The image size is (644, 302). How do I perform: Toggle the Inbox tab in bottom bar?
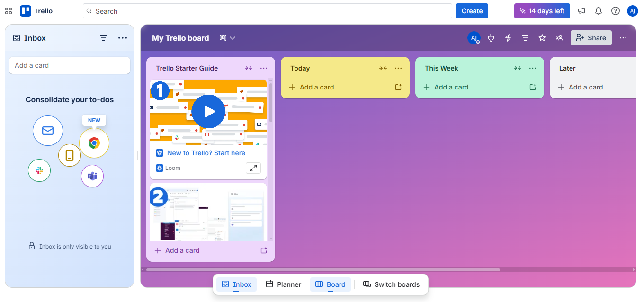[x=237, y=284]
